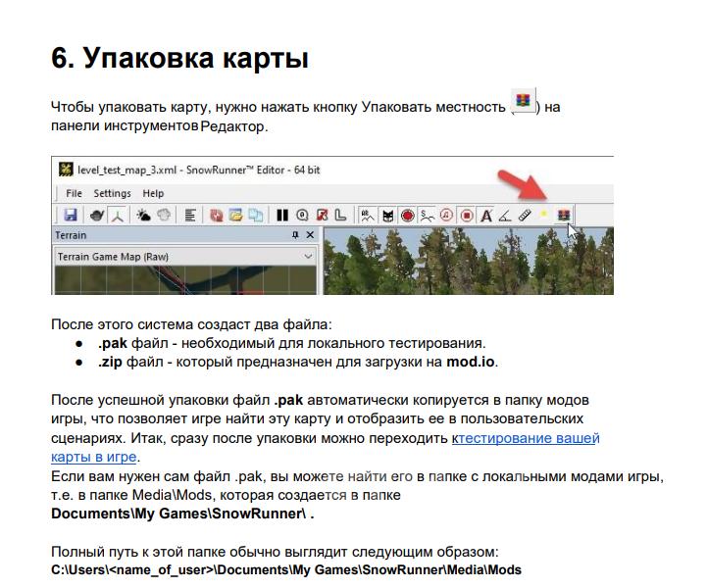
Task: Open the File menu
Action: click(x=75, y=193)
